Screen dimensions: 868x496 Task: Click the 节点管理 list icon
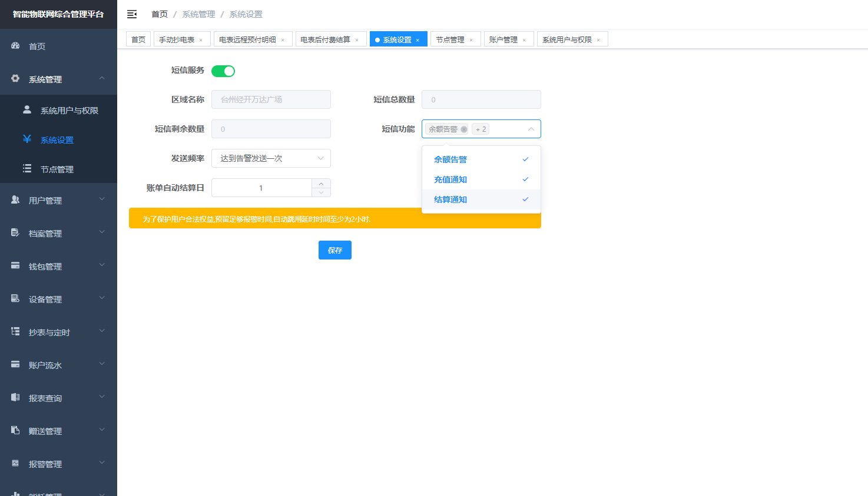pyautogui.click(x=27, y=169)
